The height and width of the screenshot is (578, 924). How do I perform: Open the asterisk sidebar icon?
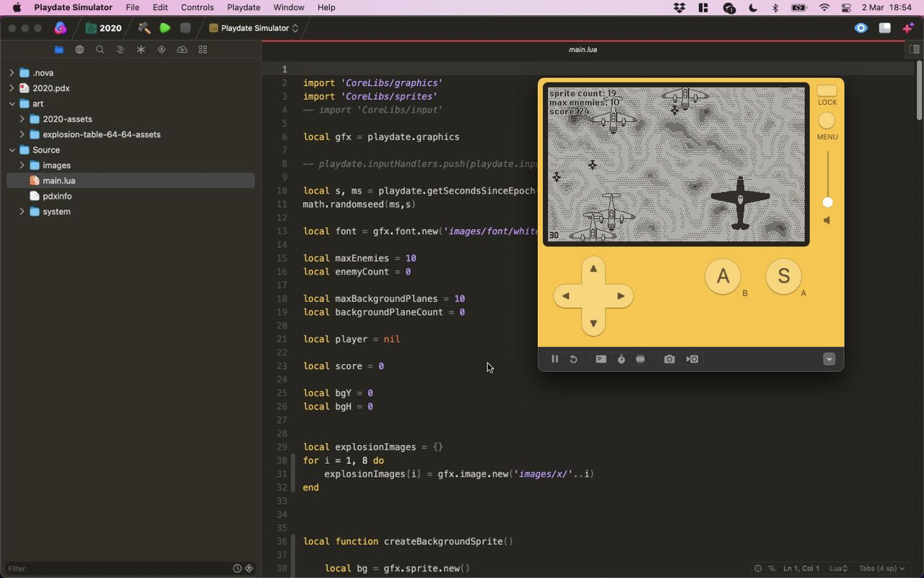point(141,50)
